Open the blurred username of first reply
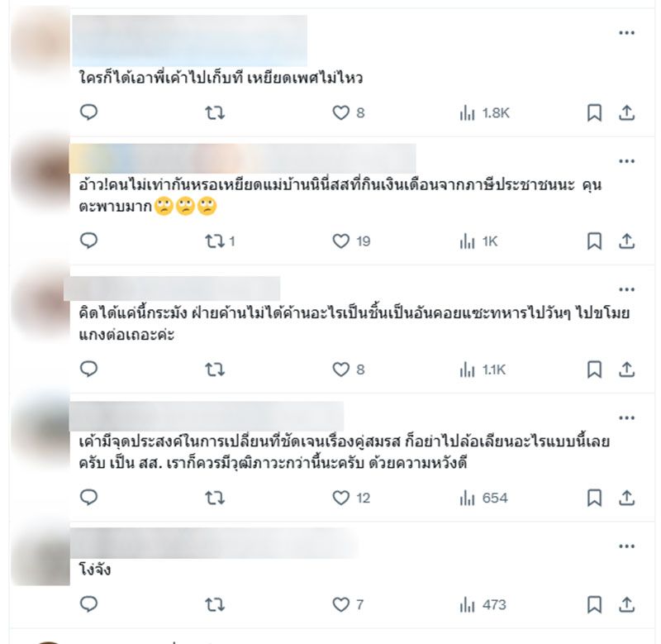 tap(190, 41)
